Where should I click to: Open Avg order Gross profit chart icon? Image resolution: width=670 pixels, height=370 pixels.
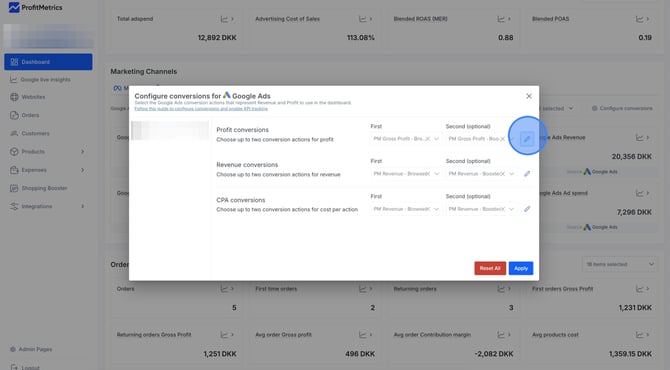click(362, 335)
